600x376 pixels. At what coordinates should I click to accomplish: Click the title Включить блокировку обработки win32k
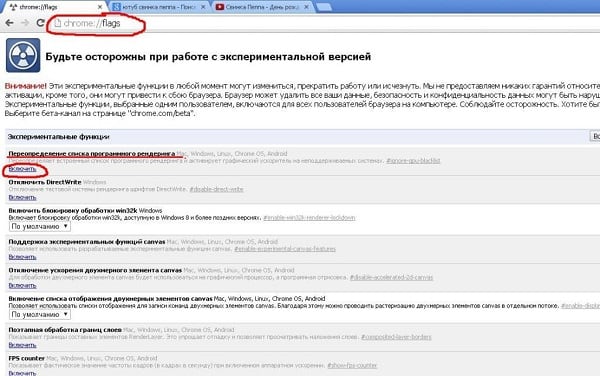(x=73, y=211)
